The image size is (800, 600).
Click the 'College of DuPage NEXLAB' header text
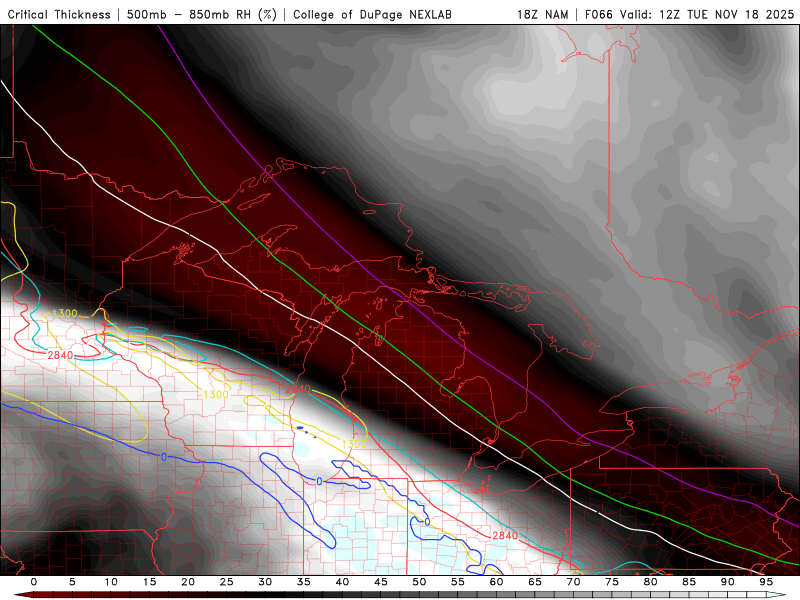click(372, 15)
